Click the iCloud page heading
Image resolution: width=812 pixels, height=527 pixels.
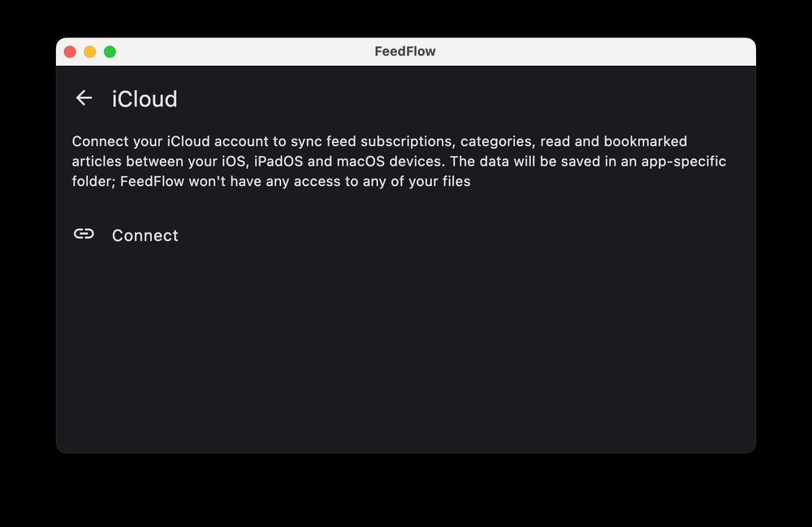point(145,99)
